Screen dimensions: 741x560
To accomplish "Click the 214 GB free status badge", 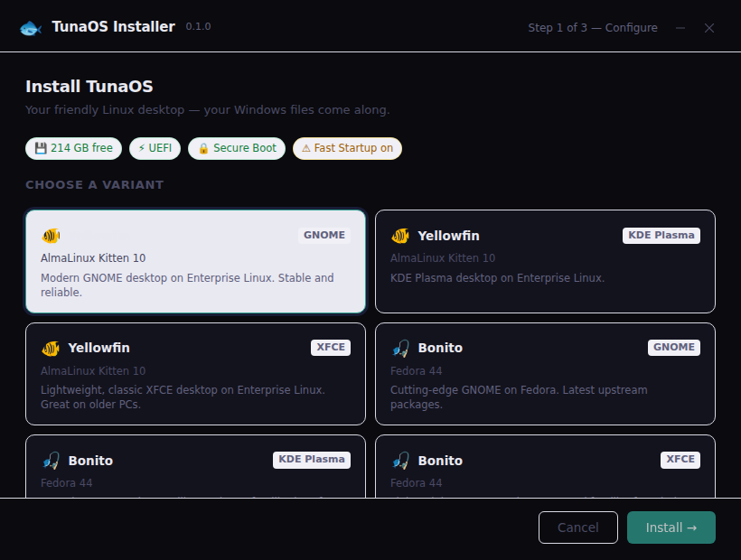I will click(74, 148).
